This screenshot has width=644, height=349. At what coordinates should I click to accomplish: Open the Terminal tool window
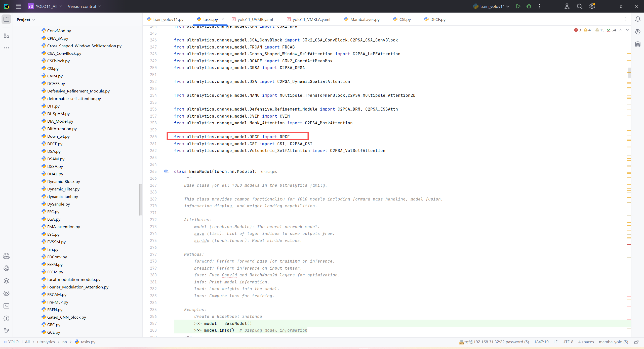click(7, 306)
